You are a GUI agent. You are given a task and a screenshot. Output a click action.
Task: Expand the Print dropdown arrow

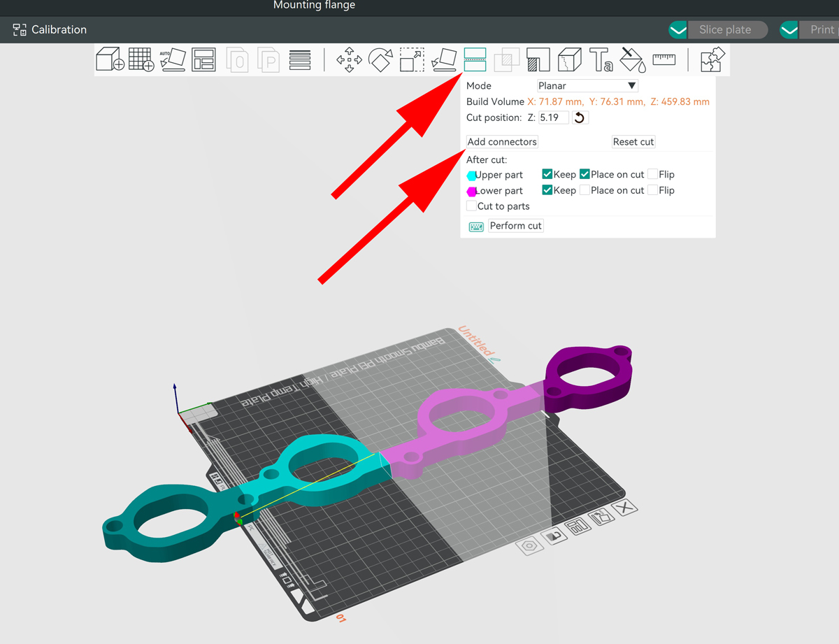[789, 30]
